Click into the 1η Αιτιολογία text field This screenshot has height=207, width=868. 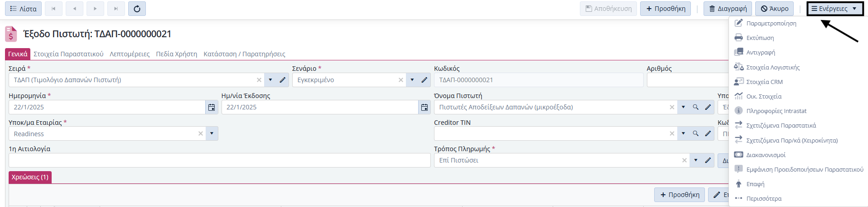click(220, 160)
